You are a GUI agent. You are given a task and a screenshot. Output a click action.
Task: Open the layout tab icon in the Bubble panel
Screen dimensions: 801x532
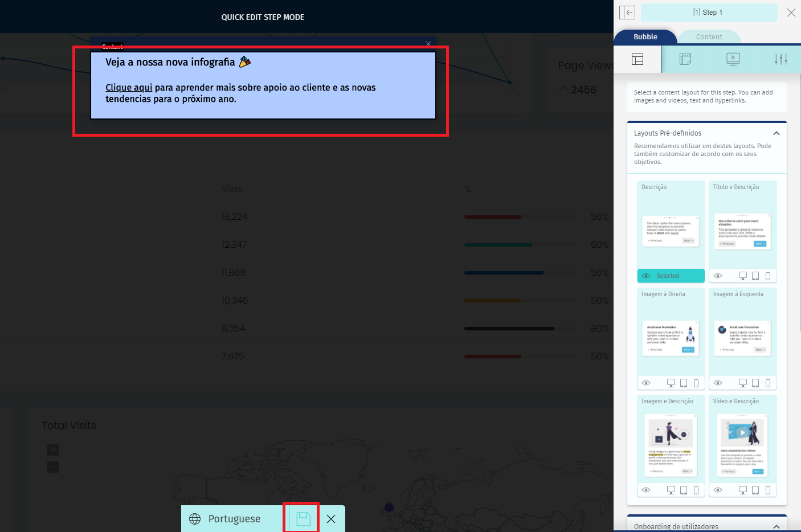pos(637,59)
